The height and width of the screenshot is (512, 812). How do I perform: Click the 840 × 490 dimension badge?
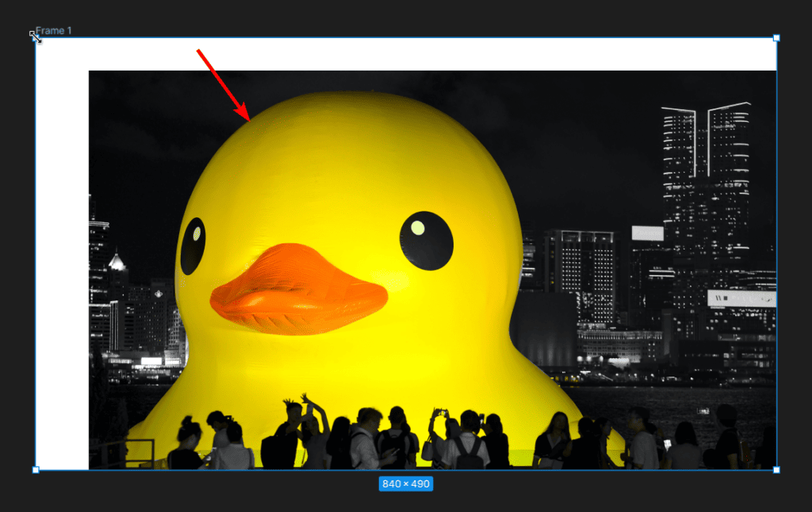[405, 483]
